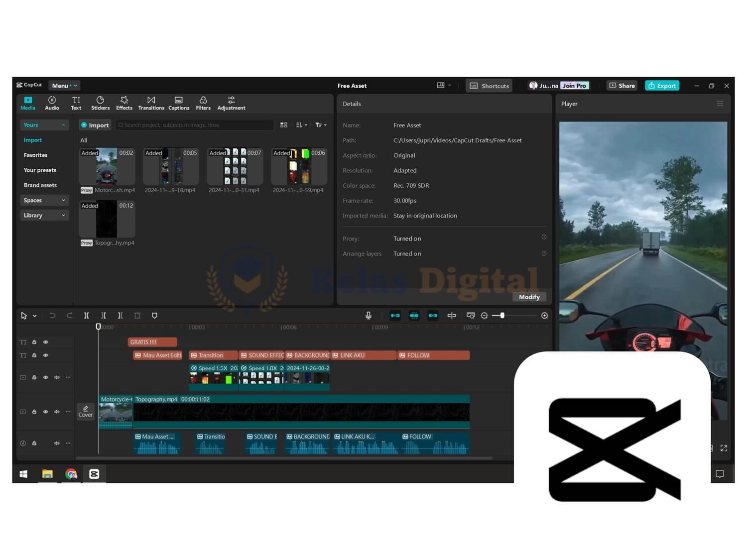The width and height of the screenshot is (747, 560).
Task: Open File Explorer from the taskbar
Action: [x=47, y=474]
